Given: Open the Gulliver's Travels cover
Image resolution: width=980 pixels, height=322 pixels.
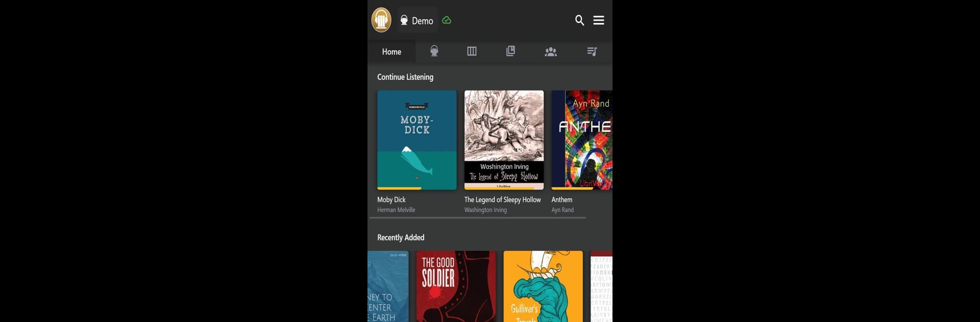Looking at the screenshot, I should 543,286.
